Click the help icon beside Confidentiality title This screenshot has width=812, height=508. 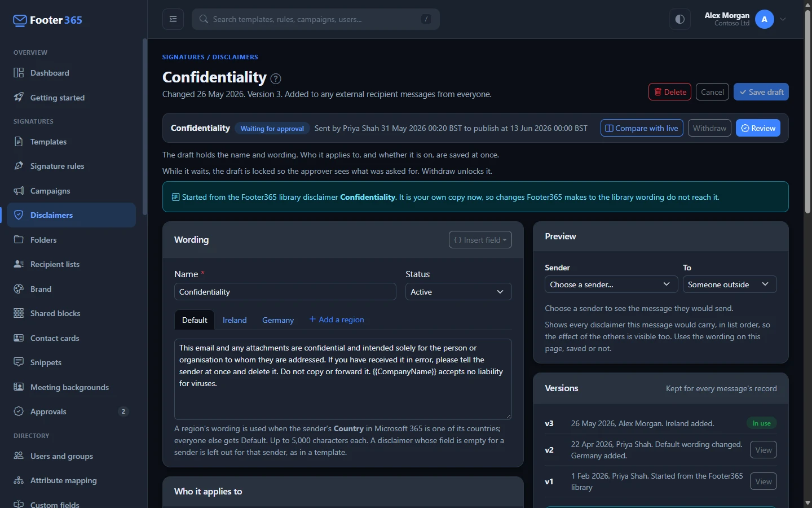(276, 78)
